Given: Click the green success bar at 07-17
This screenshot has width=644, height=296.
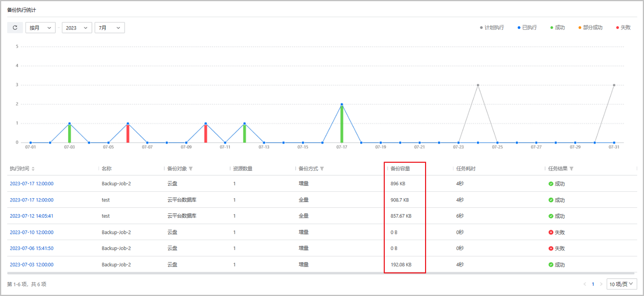Looking at the screenshot, I should pos(342,124).
